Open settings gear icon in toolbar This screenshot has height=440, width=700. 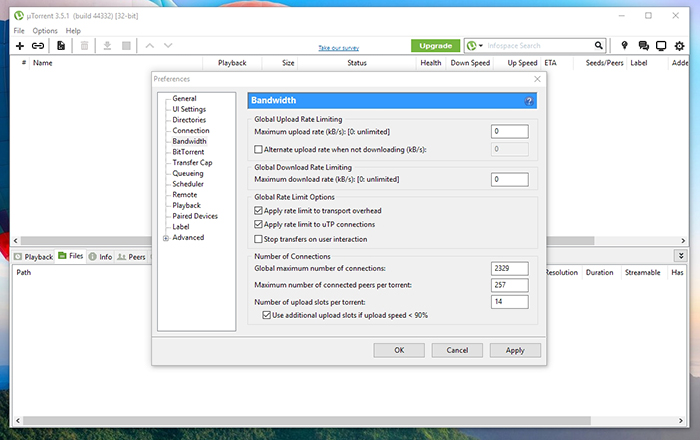(679, 46)
